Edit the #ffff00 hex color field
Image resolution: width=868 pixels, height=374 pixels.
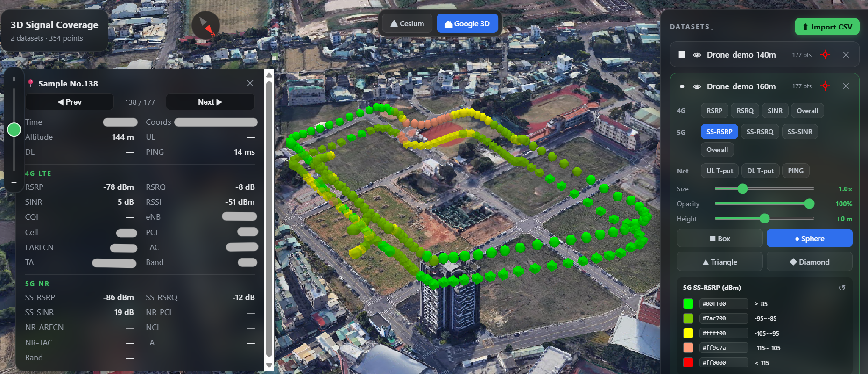[723, 333]
